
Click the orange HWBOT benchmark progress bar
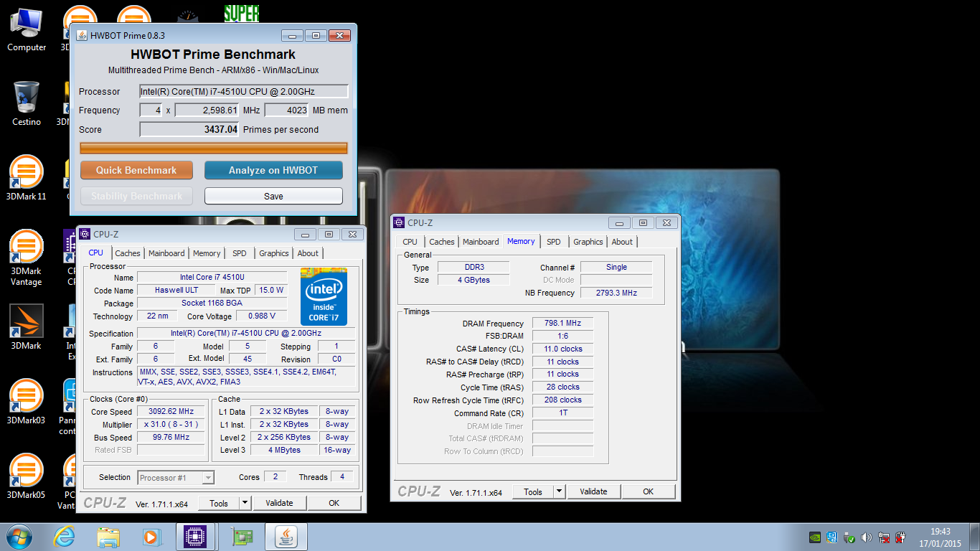pos(214,148)
